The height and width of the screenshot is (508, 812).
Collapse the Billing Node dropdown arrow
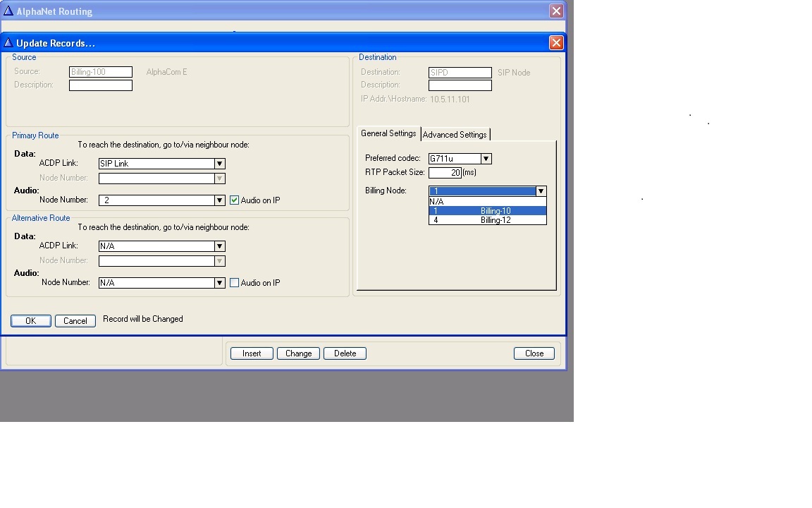541,191
